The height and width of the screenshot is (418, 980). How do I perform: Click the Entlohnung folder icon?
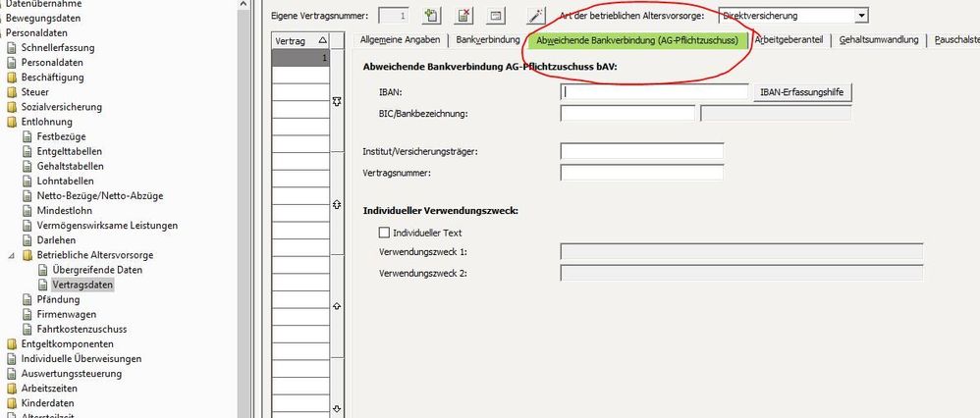tap(11, 123)
